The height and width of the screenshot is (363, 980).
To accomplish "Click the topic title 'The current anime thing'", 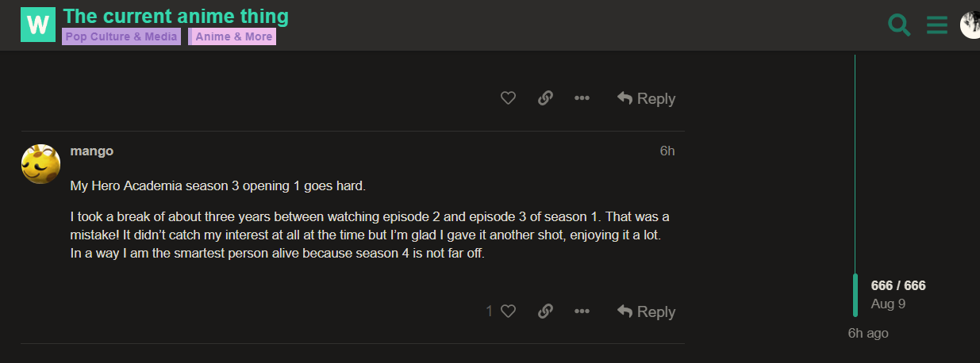I will (175, 16).
